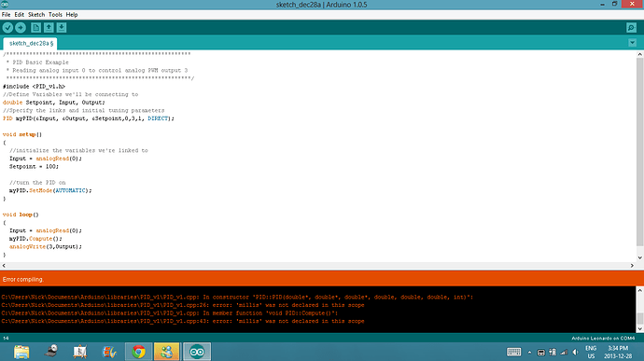This screenshot has width=644, height=361.
Task: Click the Arduino icon in the taskbar
Action: [x=197, y=352]
